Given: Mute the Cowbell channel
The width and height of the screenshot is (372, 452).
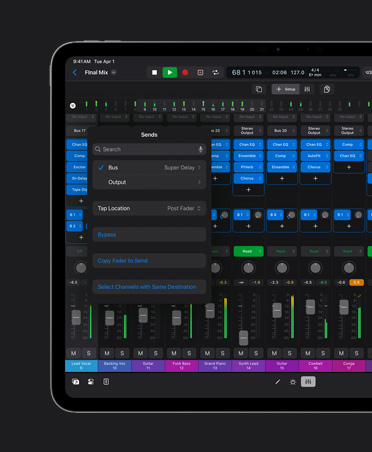Looking at the screenshot, I should 308,353.
